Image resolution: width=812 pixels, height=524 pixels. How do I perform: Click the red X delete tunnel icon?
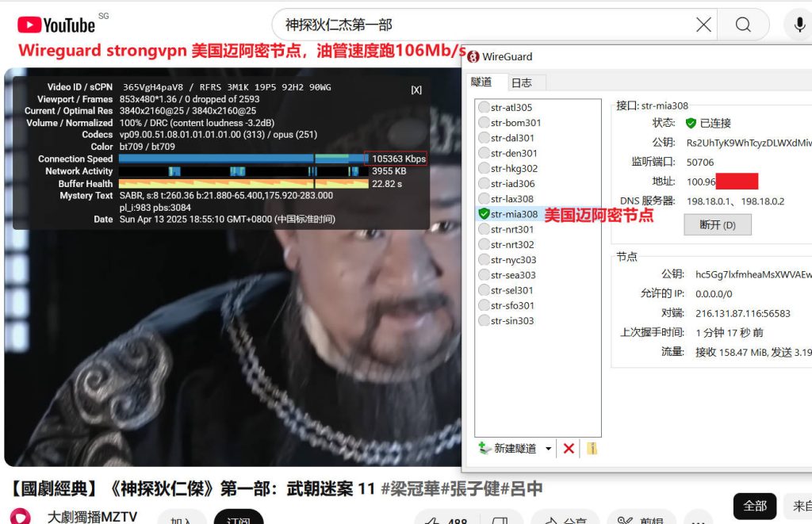(569, 449)
